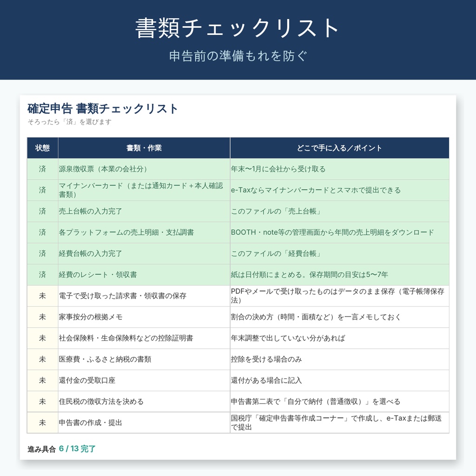Select 控除を受ける場合のみ note

(x=339, y=359)
